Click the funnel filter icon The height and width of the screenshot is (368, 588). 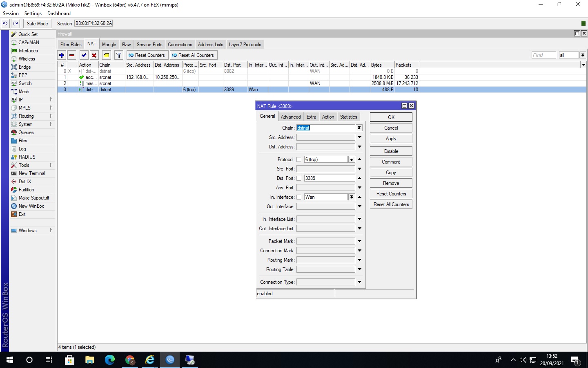point(119,55)
